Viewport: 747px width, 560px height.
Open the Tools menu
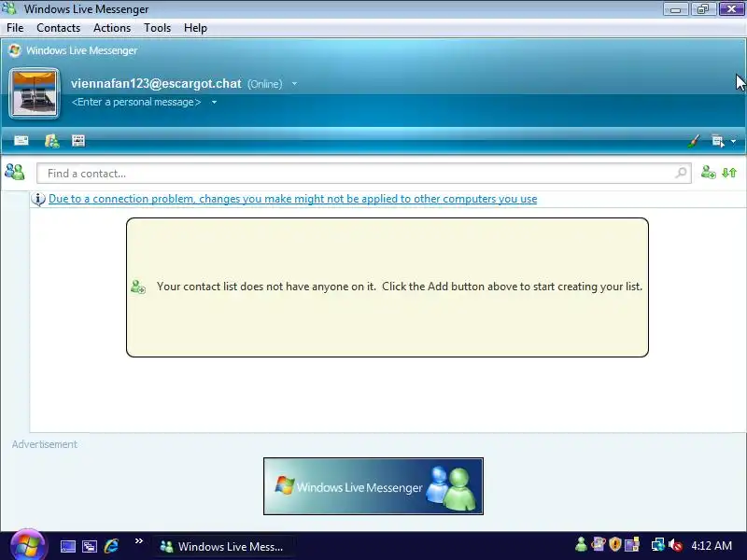(157, 28)
